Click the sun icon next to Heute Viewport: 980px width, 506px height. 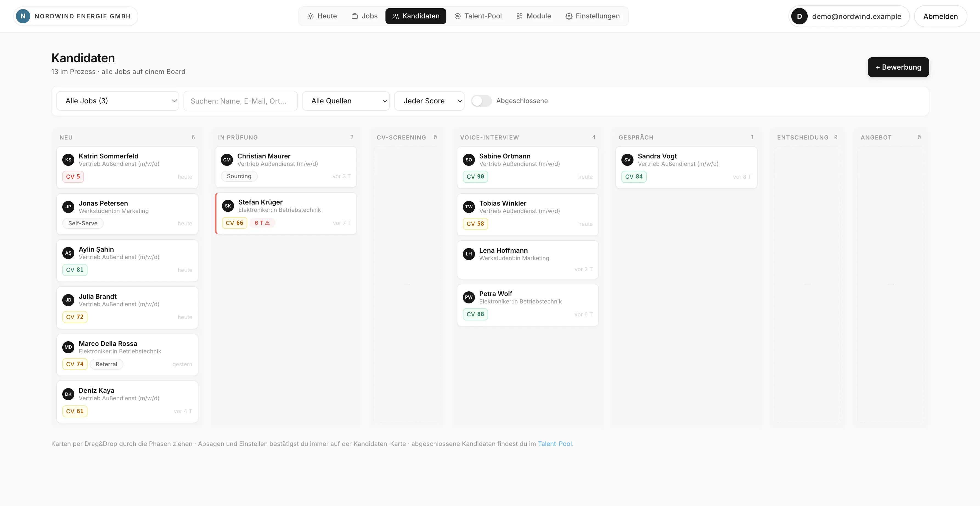click(x=311, y=16)
